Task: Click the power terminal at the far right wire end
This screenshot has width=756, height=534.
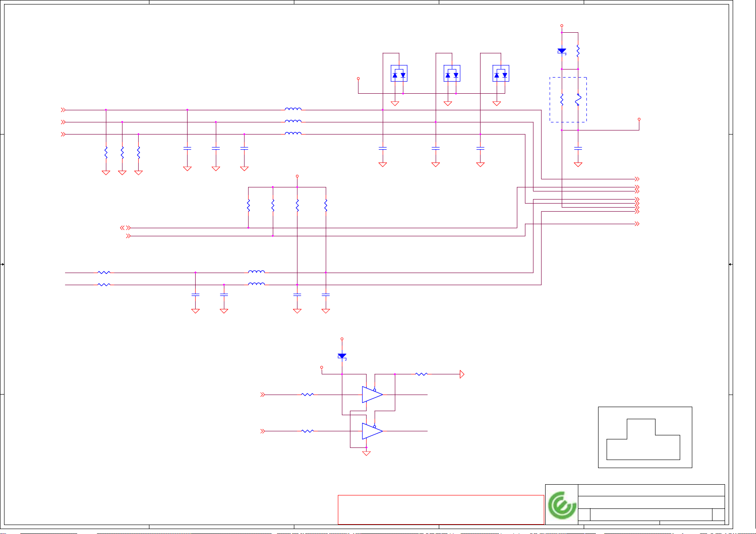Action: [639, 119]
